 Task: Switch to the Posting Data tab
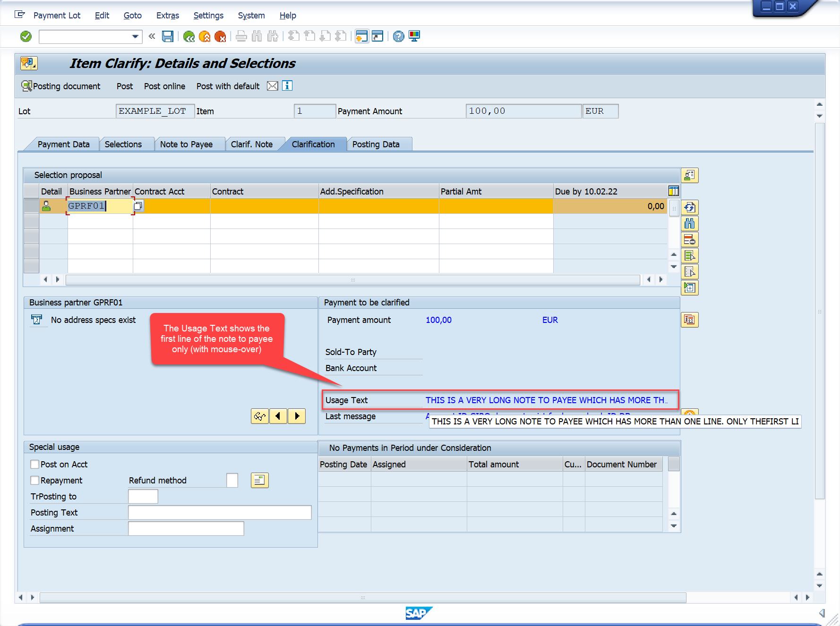click(376, 144)
